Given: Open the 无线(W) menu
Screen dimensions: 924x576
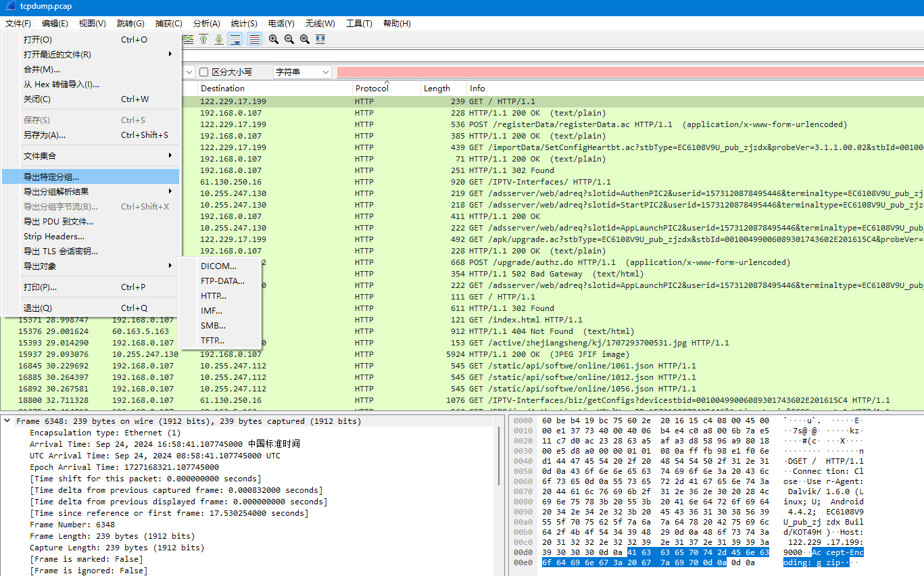Looking at the screenshot, I should (320, 24).
